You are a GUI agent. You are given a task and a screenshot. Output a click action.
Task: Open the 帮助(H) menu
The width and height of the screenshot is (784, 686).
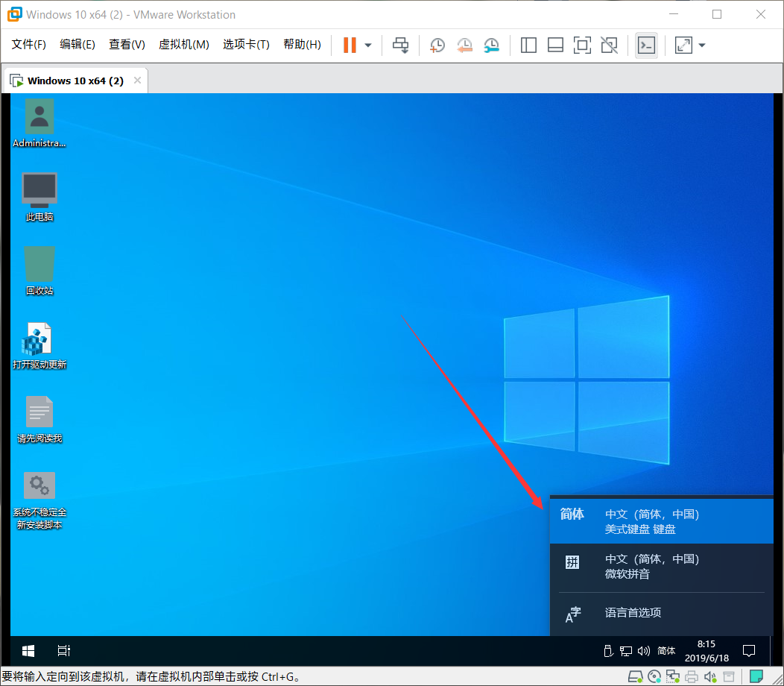(x=302, y=45)
